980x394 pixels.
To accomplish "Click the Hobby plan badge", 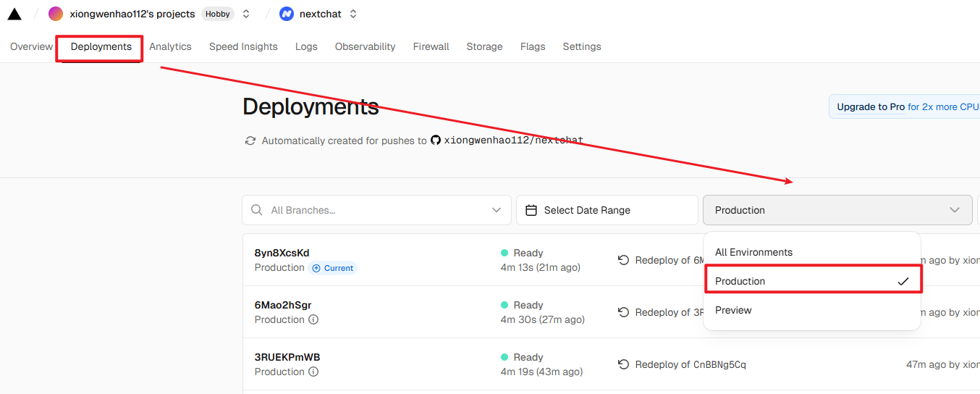I will (x=217, y=14).
